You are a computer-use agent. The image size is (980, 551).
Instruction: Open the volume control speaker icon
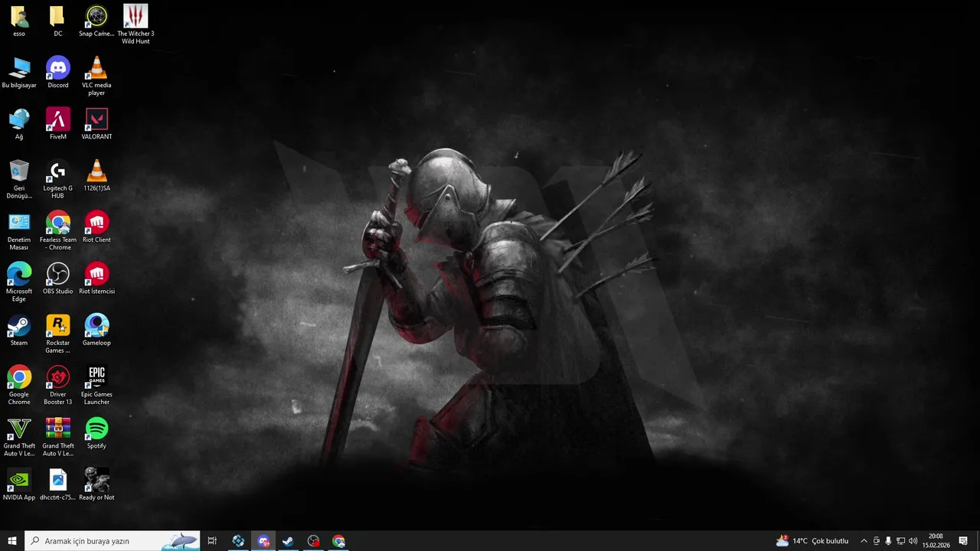pyautogui.click(x=913, y=541)
